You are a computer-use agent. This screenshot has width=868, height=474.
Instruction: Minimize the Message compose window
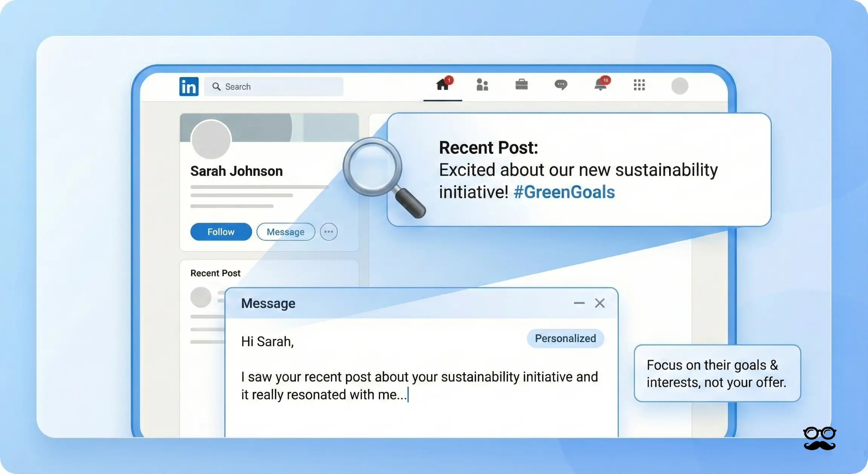pyautogui.click(x=579, y=303)
